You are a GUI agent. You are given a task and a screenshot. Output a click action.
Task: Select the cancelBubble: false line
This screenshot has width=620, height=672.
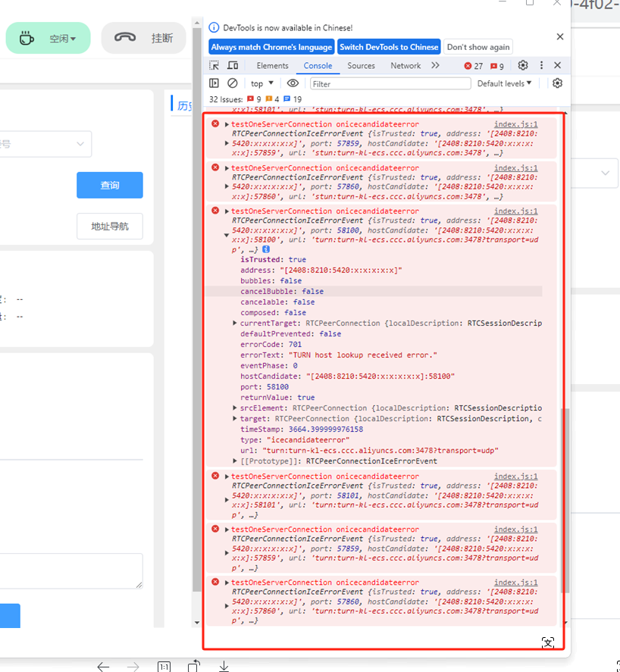tap(282, 292)
